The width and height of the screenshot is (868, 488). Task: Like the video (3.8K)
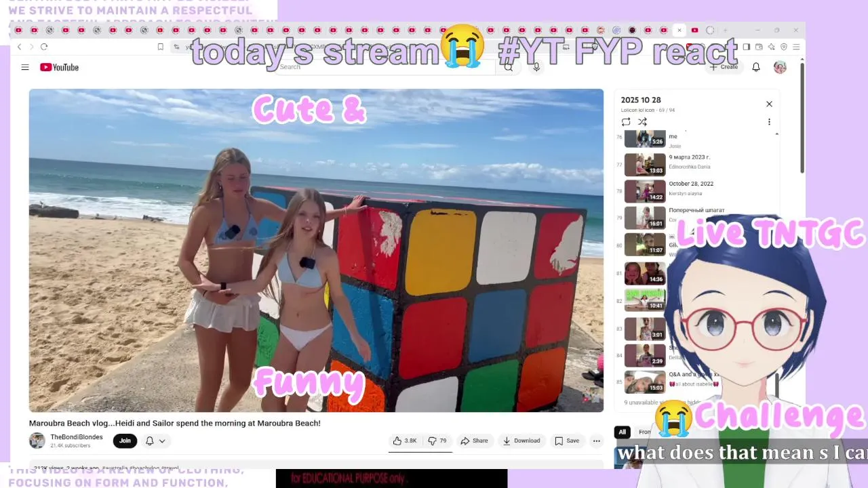click(405, 441)
